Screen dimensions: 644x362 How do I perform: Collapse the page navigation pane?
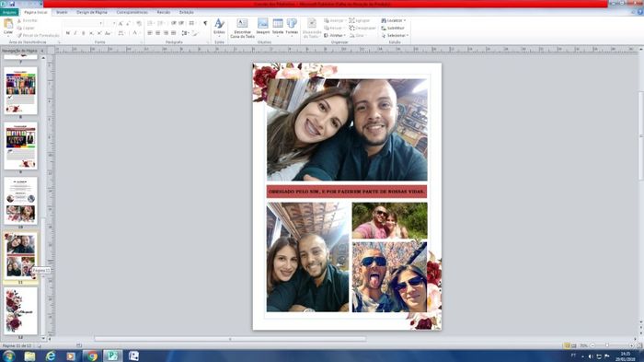(x=42, y=51)
